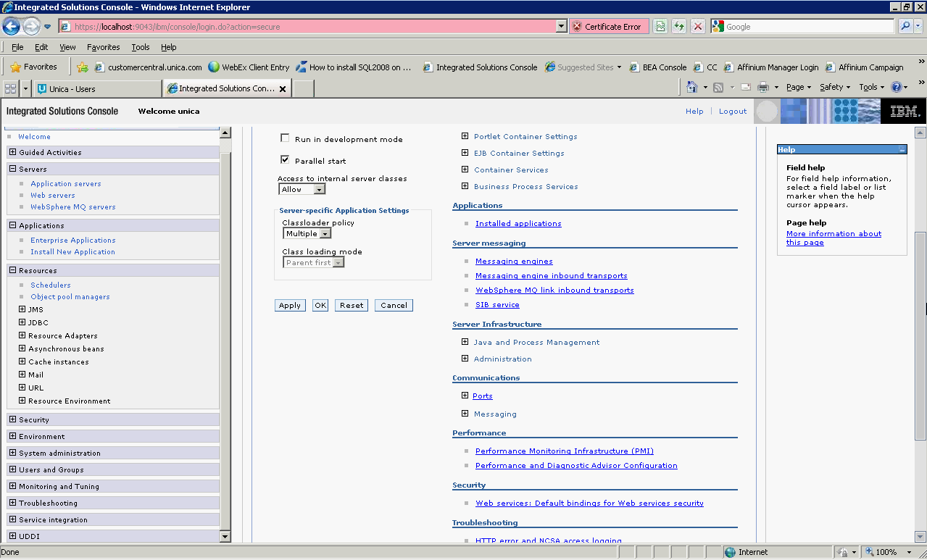Image resolution: width=927 pixels, height=560 pixels.
Task: Click the compatibility view icon in address bar
Action: (660, 26)
